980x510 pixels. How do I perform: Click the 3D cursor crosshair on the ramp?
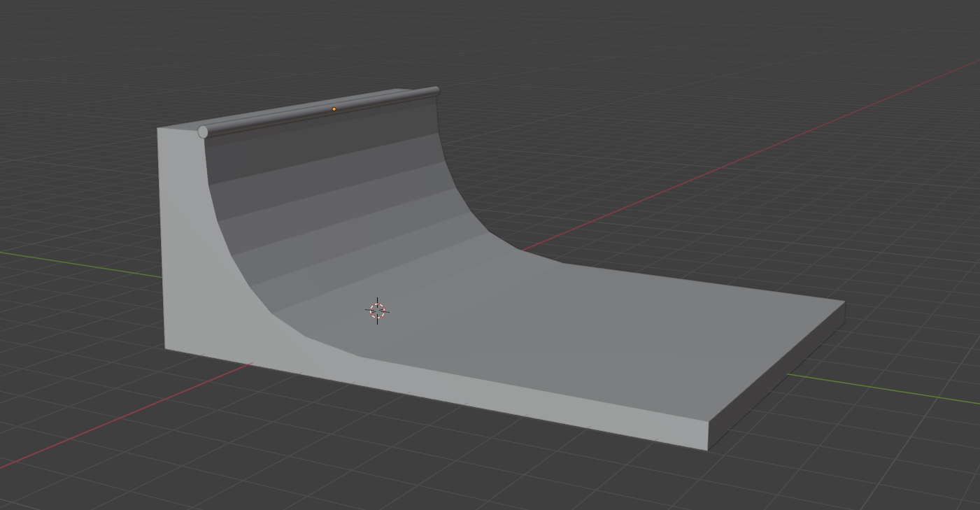click(x=377, y=311)
